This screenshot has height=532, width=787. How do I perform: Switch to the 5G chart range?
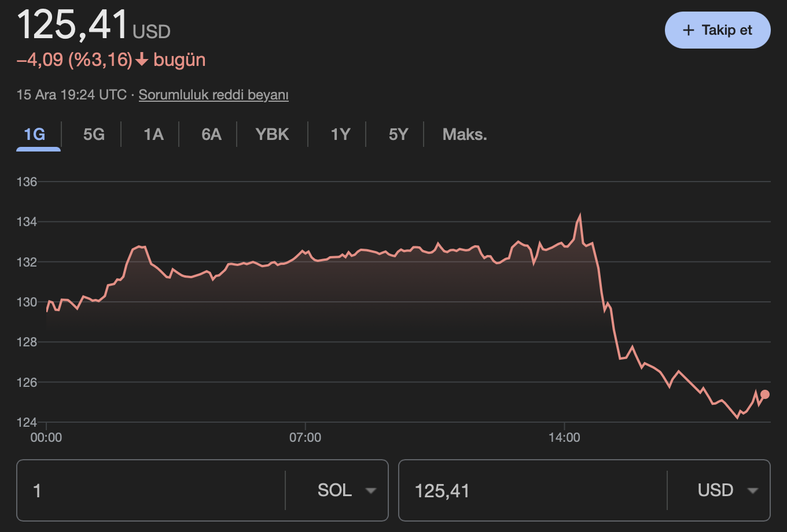[x=94, y=135]
